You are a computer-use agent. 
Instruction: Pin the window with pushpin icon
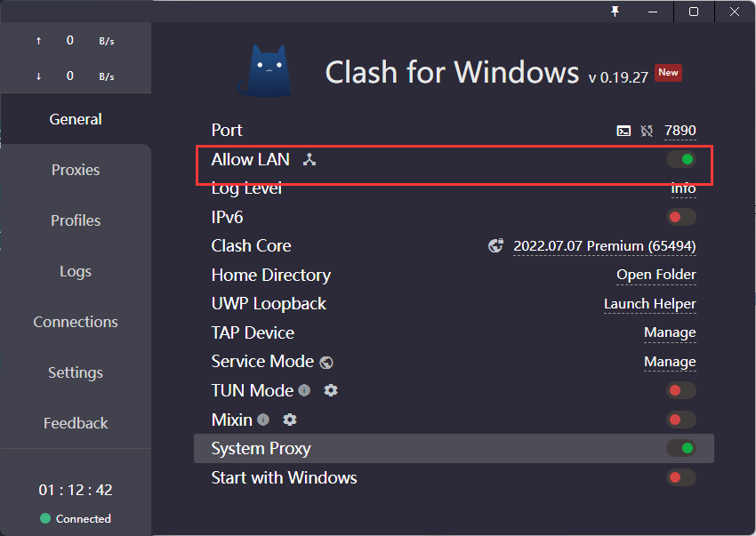point(615,12)
